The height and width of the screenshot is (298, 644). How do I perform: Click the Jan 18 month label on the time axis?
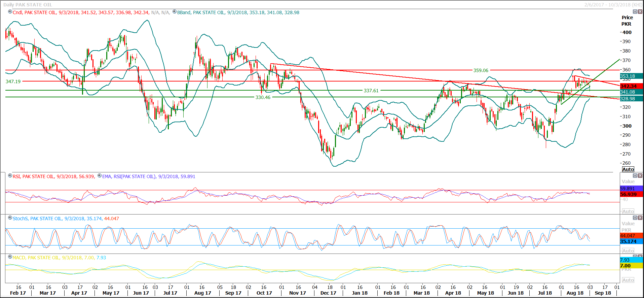[x=360, y=293]
